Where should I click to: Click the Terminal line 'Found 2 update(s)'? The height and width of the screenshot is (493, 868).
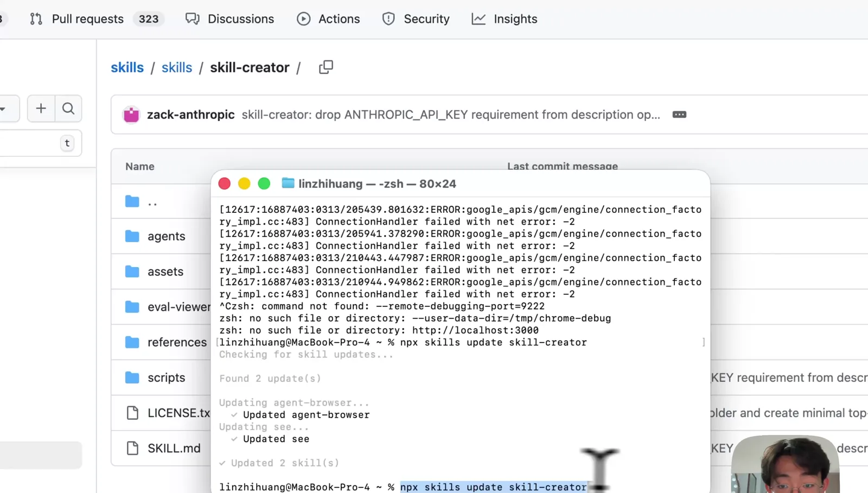pyautogui.click(x=270, y=378)
